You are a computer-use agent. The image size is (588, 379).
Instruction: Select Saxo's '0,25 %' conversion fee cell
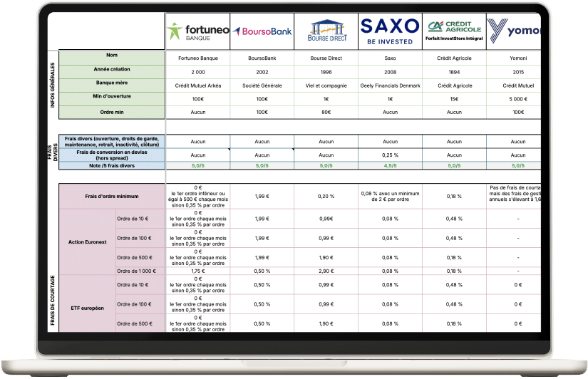click(x=390, y=155)
